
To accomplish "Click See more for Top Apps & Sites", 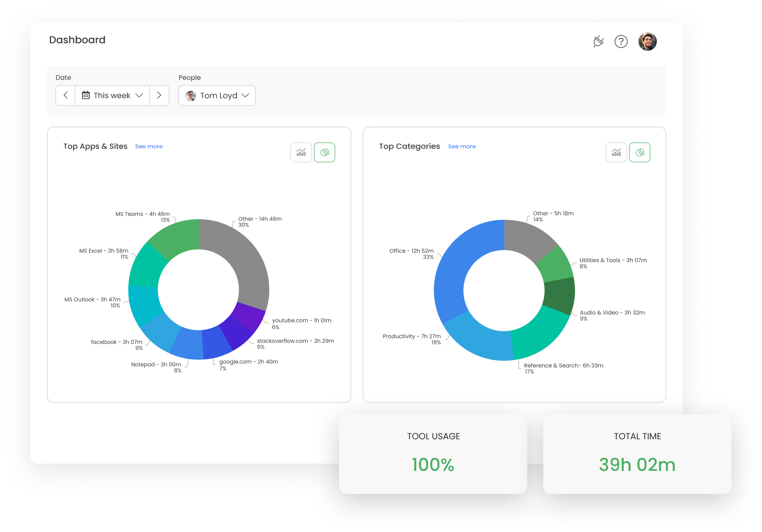I will coord(147,146).
